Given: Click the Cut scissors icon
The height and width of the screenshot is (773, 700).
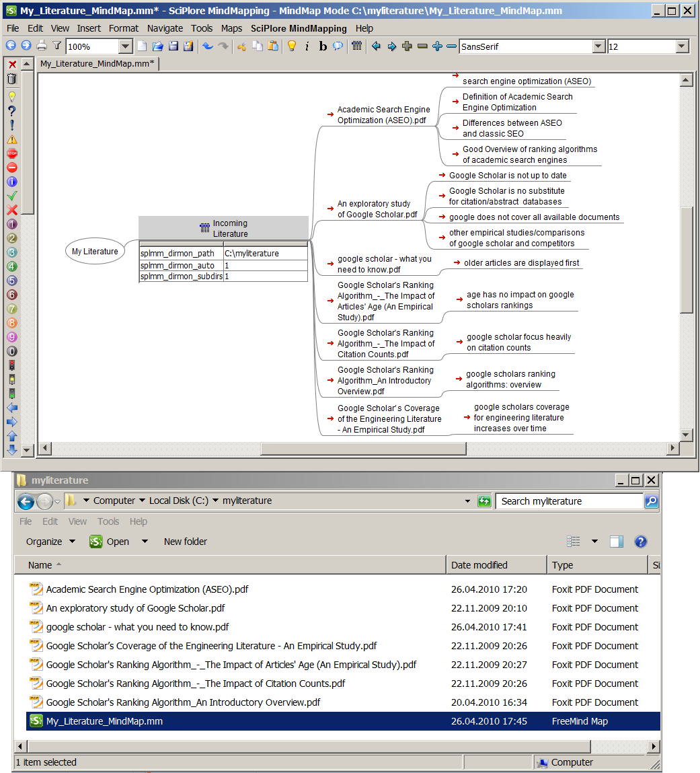Looking at the screenshot, I should tap(241, 46).
